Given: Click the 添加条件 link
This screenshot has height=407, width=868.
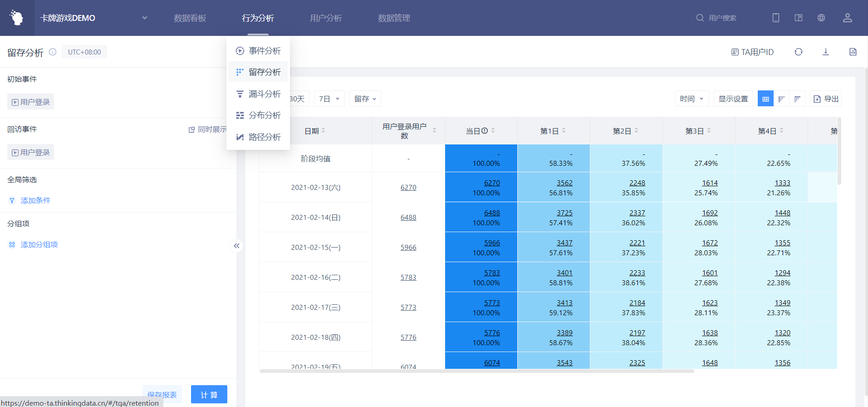Looking at the screenshot, I should (35, 201).
